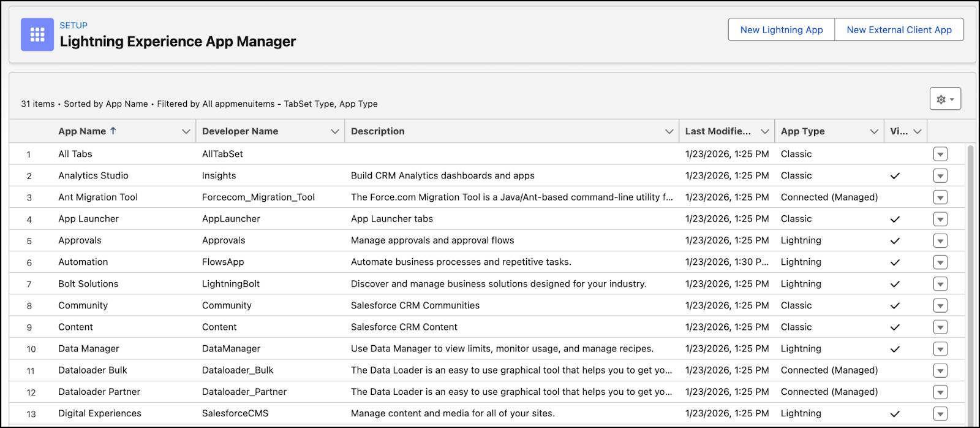This screenshot has width=980, height=428.
Task: Expand the App Type column menu
Action: pos(874,131)
